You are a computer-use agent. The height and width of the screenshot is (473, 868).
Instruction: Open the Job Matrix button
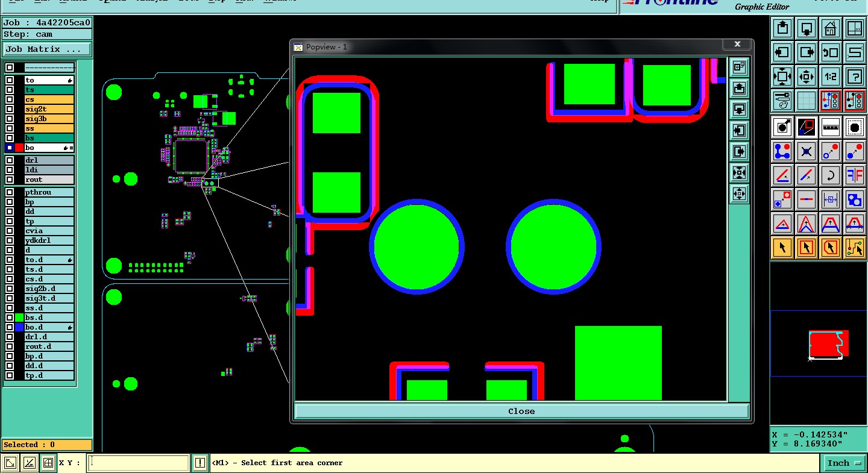click(x=47, y=49)
